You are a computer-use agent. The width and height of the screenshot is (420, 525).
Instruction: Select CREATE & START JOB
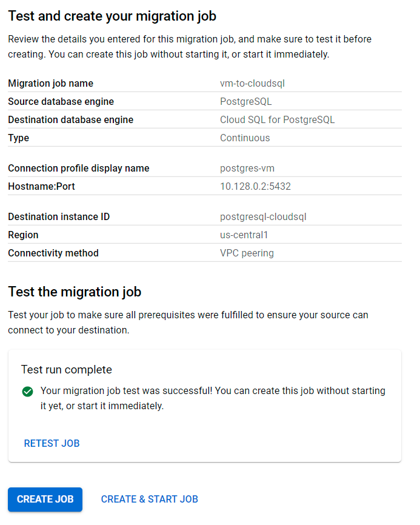click(149, 499)
